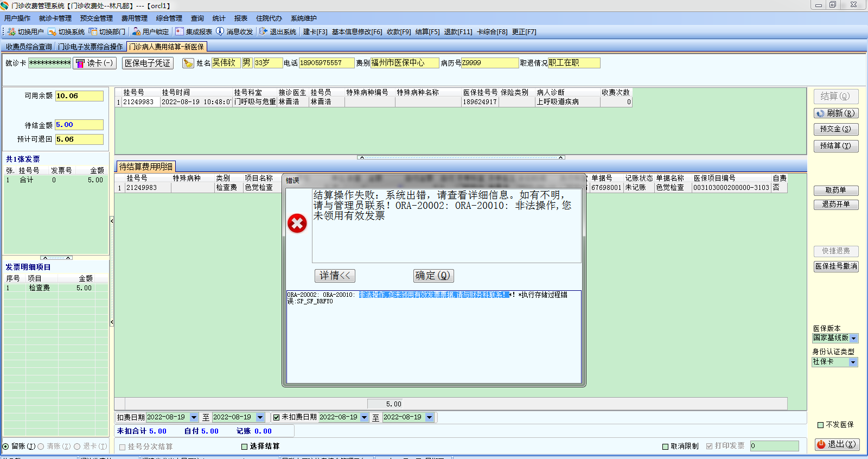Click the 切换系统 toolbar icon

[52, 31]
